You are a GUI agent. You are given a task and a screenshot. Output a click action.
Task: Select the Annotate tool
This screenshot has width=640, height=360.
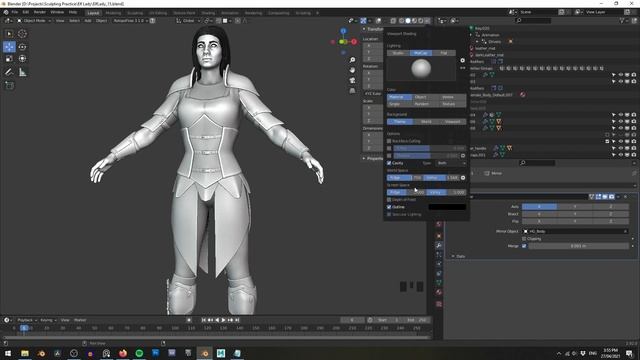coord(9,73)
